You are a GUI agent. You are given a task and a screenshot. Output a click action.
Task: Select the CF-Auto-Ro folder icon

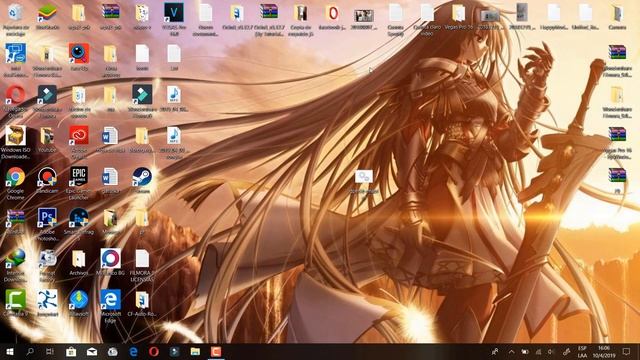(142, 300)
